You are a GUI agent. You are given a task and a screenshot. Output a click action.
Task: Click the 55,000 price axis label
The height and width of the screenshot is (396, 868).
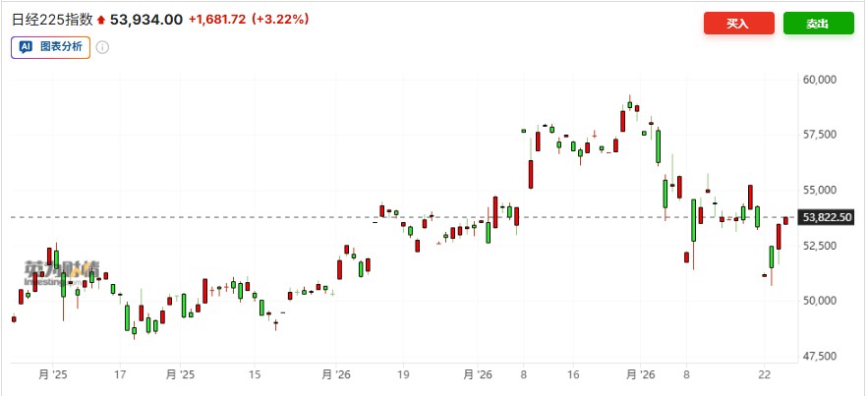[x=819, y=190]
